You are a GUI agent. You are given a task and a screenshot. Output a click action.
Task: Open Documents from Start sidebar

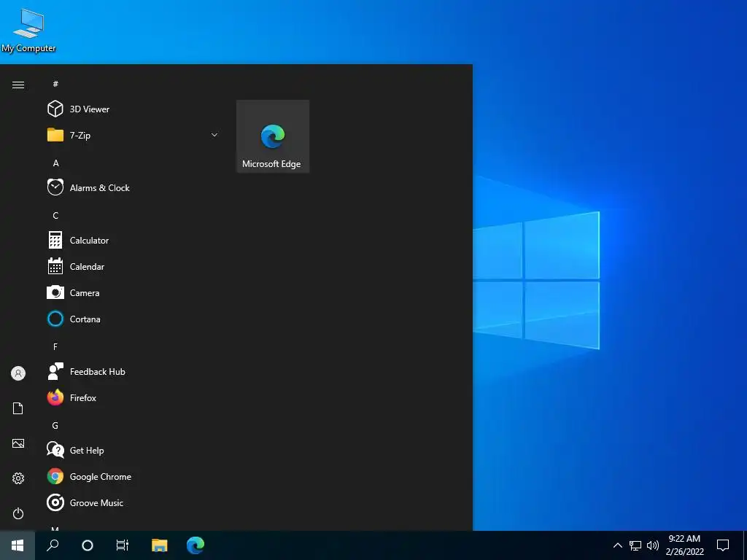[x=18, y=408]
